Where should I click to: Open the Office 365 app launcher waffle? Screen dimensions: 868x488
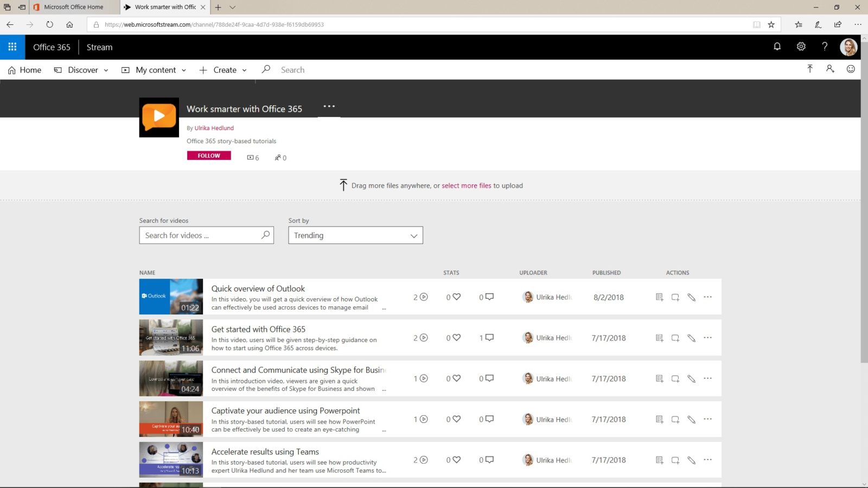click(12, 47)
